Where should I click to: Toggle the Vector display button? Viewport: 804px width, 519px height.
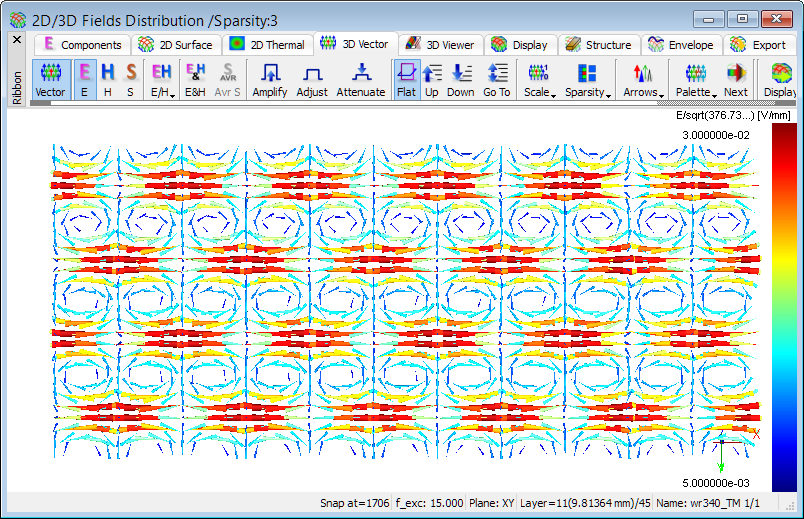pos(50,79)
